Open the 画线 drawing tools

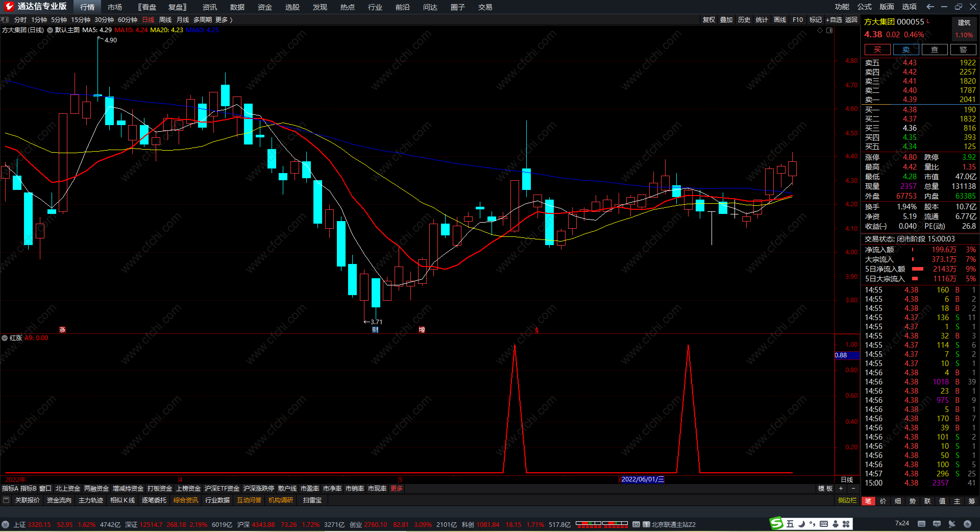tap(780, 19)
